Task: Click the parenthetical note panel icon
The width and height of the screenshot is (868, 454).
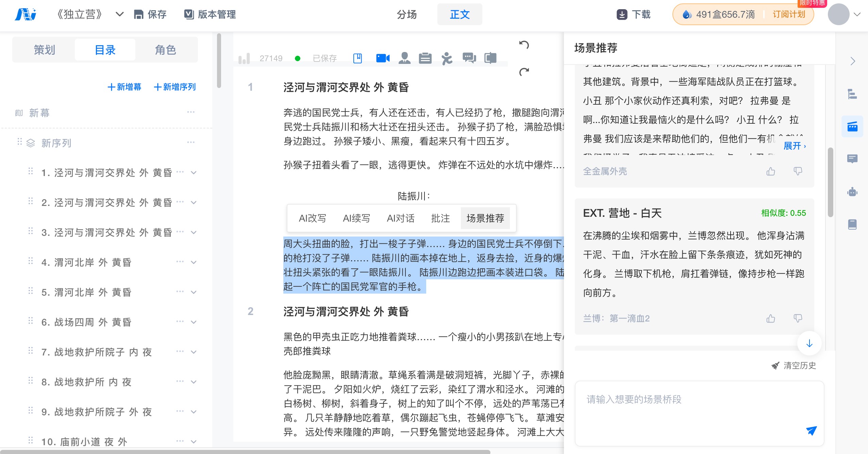Action: coord(490,58)
